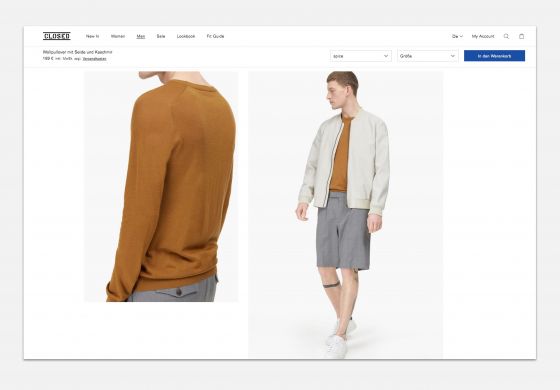Image resolution: width=560 pixels, height=390 pixels.
Task: Open the search magnifier icon
Action: pos(506,36)
